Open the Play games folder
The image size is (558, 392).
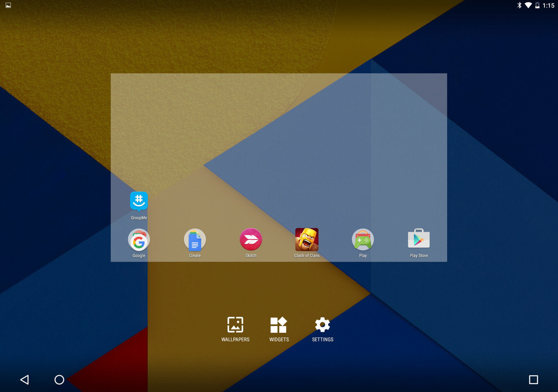pos(363,240)
